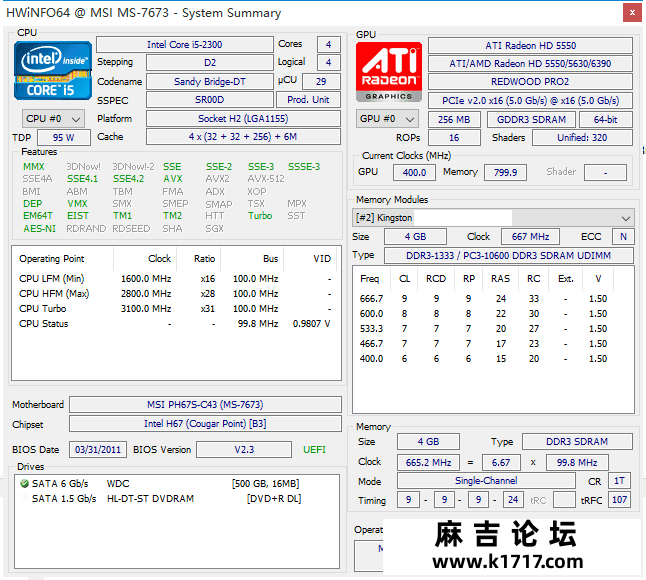Click the memory module size 4 GB field
646x580 pixels.
[415, 237]
